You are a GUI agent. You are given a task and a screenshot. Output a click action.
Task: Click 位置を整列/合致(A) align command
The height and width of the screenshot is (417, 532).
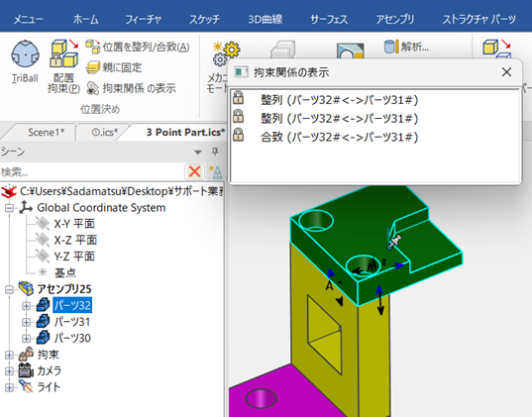click(138, 47)
